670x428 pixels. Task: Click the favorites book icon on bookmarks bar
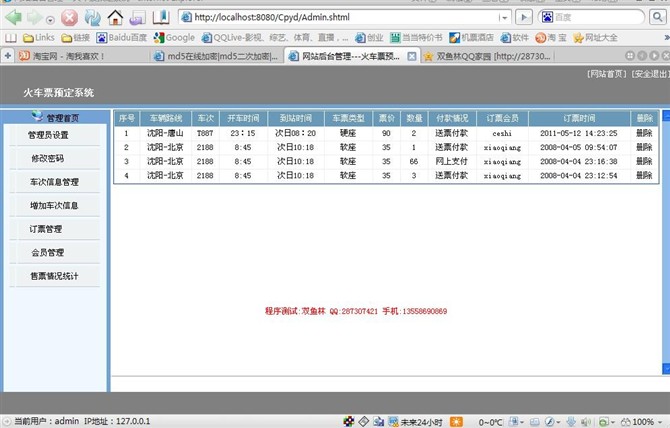(11, 38)
